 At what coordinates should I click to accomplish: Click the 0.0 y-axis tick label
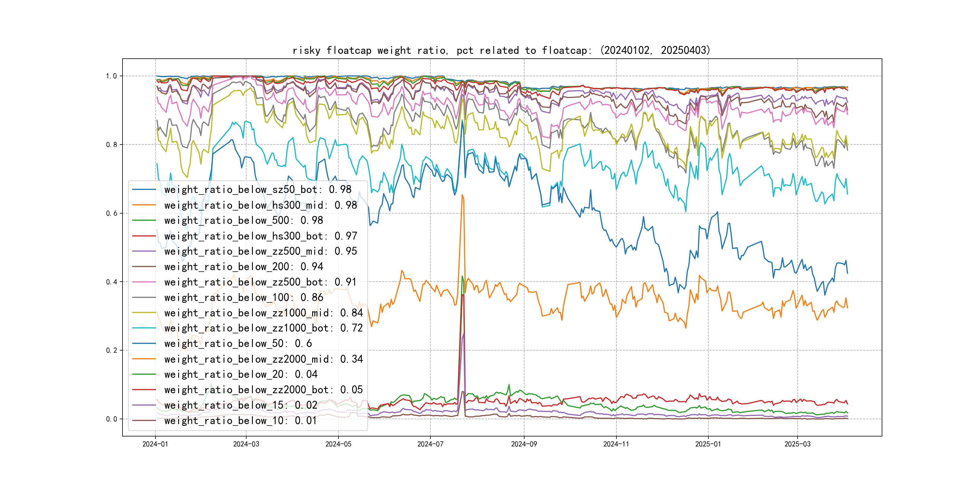point(111,419)
